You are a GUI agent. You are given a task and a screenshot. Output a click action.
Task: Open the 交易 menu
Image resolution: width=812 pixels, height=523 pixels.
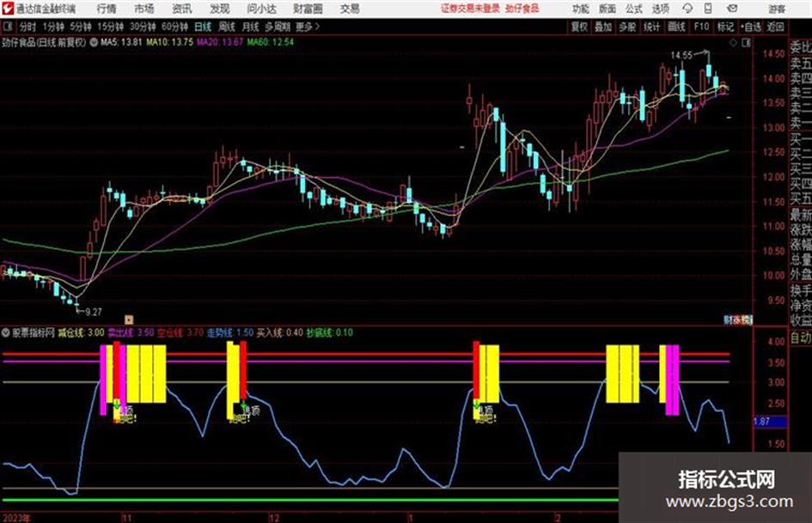click(350, 9)
